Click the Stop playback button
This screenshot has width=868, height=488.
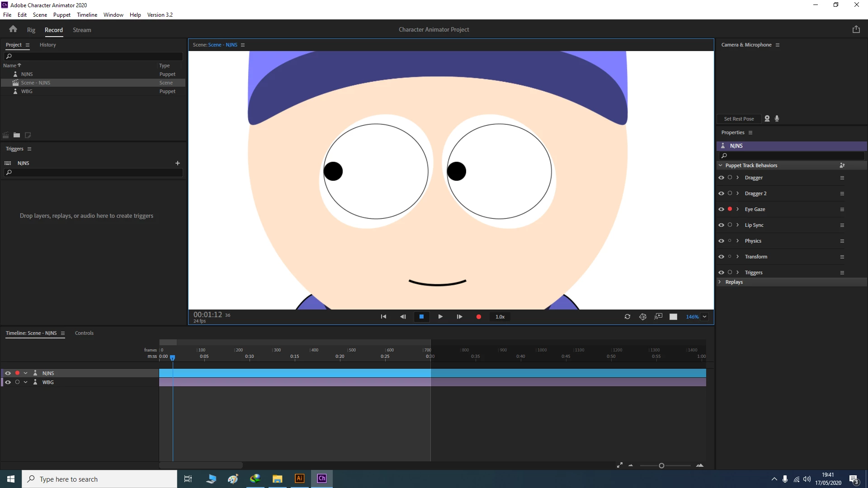[x=421, y=317]
